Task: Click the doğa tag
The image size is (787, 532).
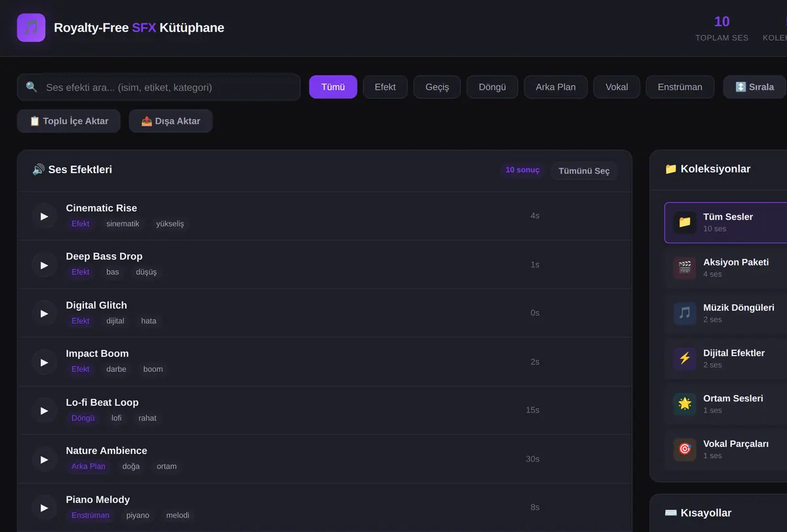Action: (x=131, y=466)
